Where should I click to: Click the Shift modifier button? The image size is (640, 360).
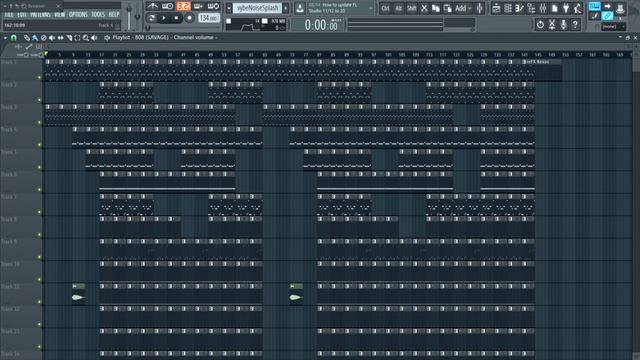(412, 8)
